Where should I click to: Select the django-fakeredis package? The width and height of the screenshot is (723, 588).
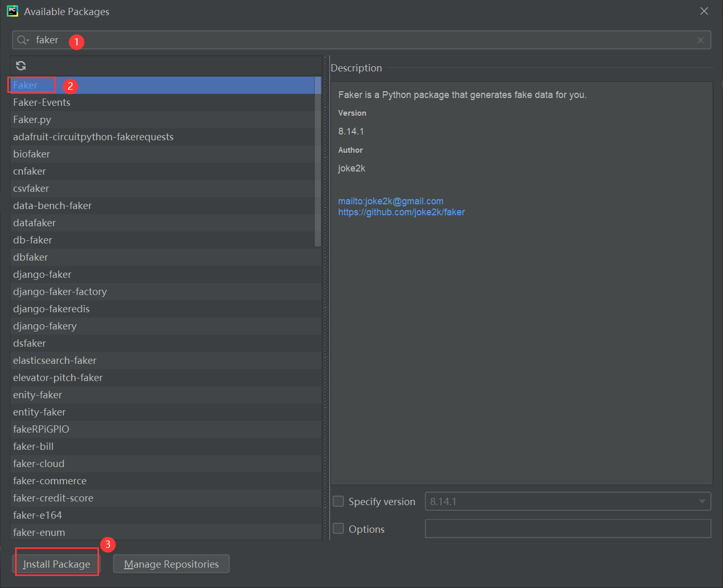[166, 309]
